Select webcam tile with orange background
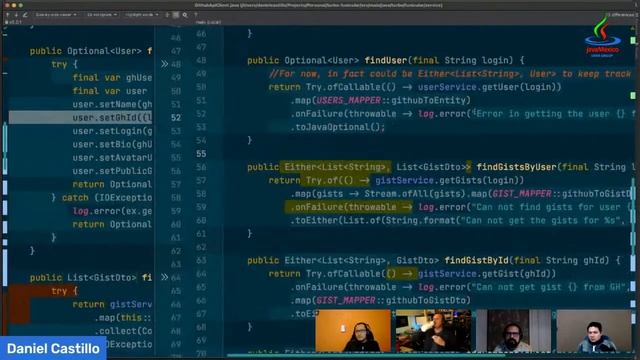This screenshot has height=360, width=640. click(x=353, y=331)
